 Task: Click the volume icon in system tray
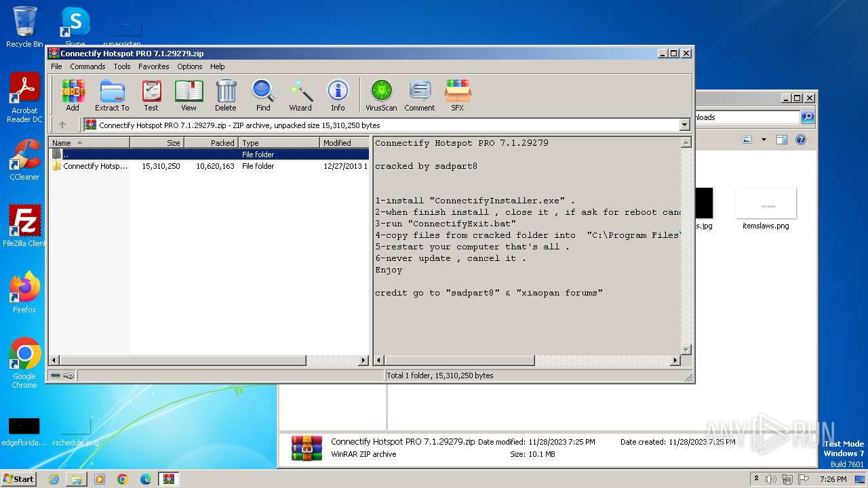click(771, 479)
